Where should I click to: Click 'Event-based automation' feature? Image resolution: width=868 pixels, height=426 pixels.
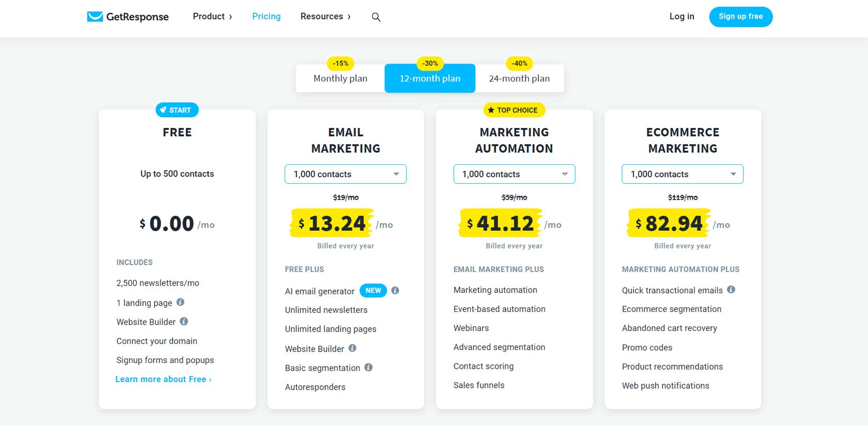tap(500, 309)
